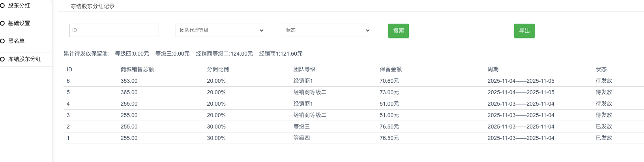Click circle icon beside 基础设置
This screenshot has height=162, width=644.
point(2,23)
